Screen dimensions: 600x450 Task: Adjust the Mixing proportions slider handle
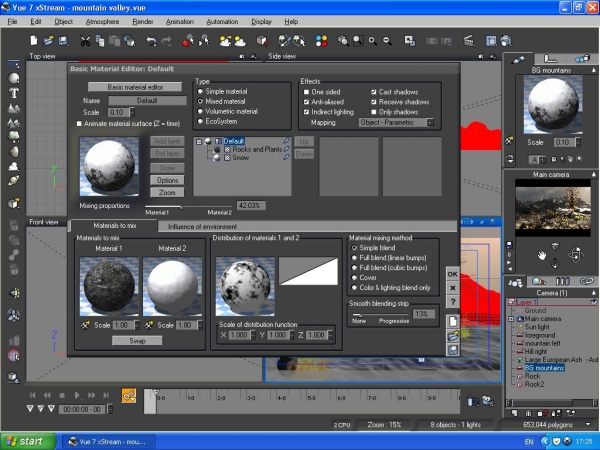pyautogui.click(x=181, y=207)
